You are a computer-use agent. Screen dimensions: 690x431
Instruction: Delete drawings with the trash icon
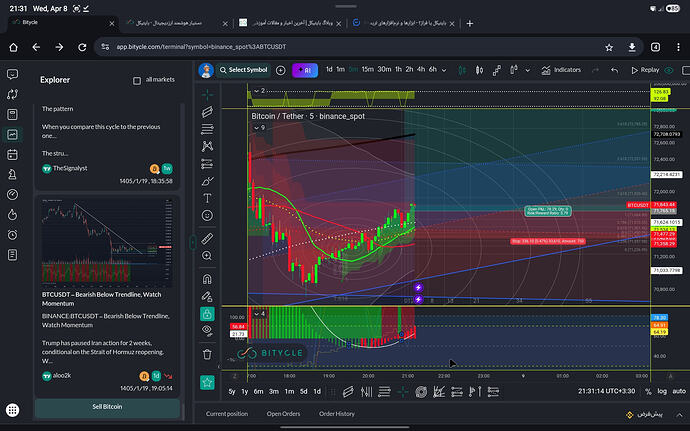click(207, 354)
